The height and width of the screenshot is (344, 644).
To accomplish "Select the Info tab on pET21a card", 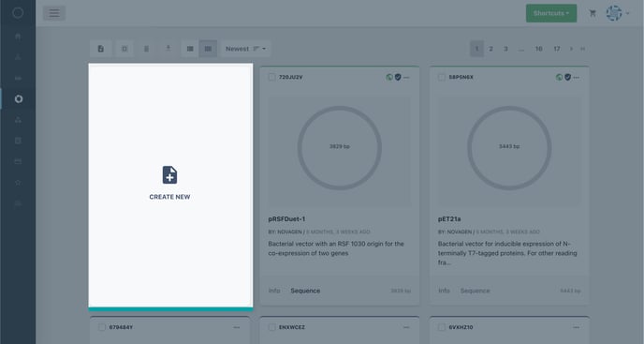I will tap(444, 291).
